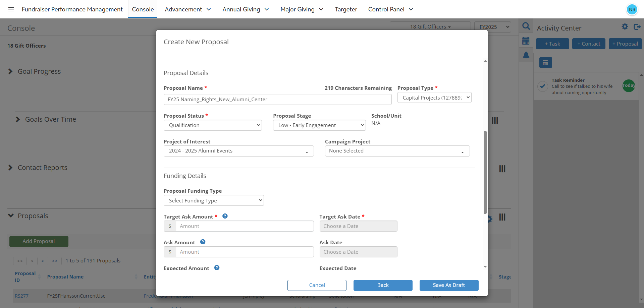Open Ask Amount help icon
The width and height of the screenshot is (644, 308).
pos(203,242)
